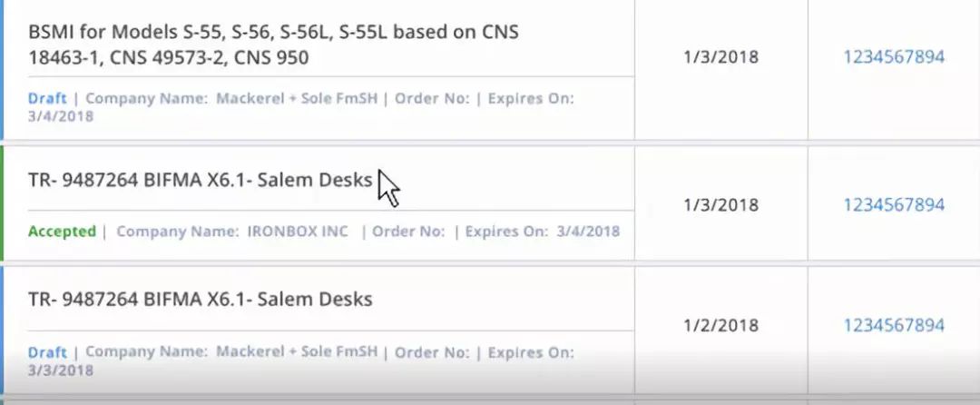Click the 3/3/2018 expiry date in bottom row

click(61, 370)
